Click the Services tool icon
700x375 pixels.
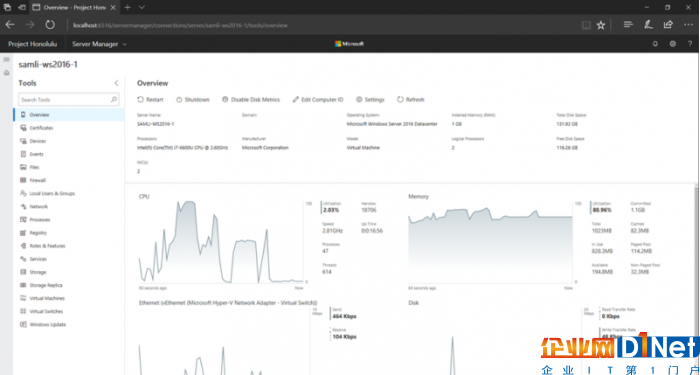coord(23,259)
